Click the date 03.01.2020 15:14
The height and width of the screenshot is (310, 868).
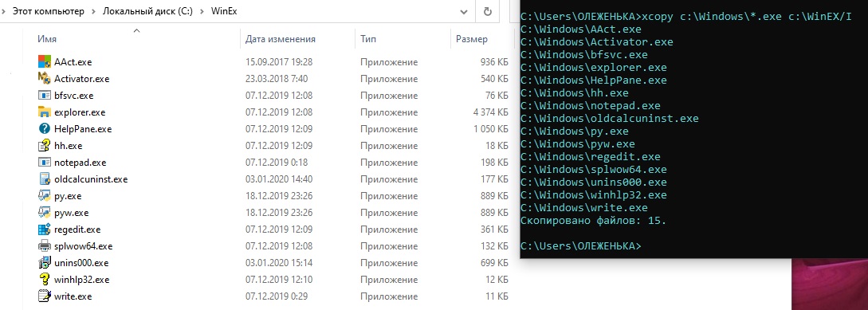[x=279, y=263]
